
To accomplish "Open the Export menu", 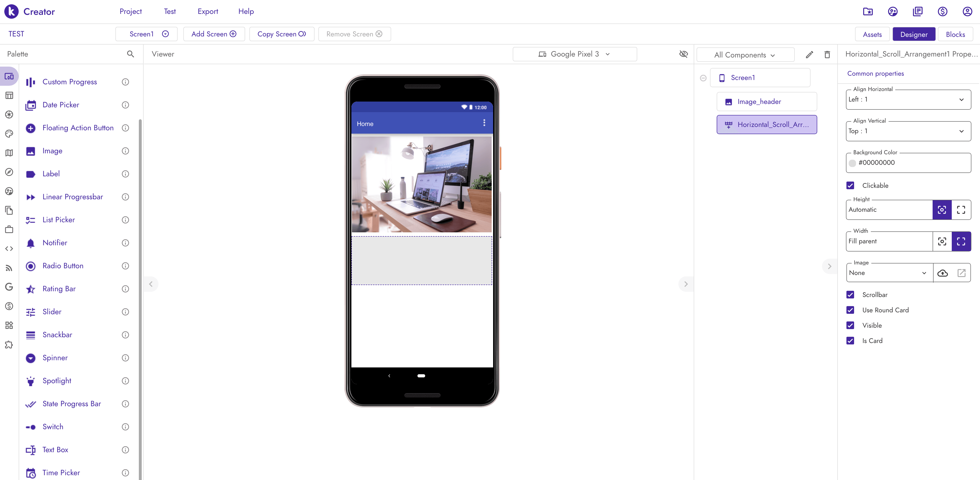I will pos(208,11).
